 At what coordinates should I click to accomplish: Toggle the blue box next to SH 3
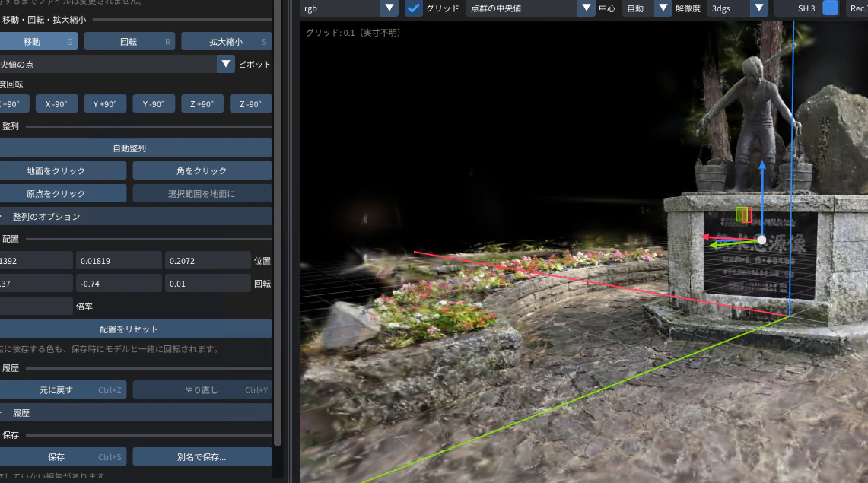(831, 8)
